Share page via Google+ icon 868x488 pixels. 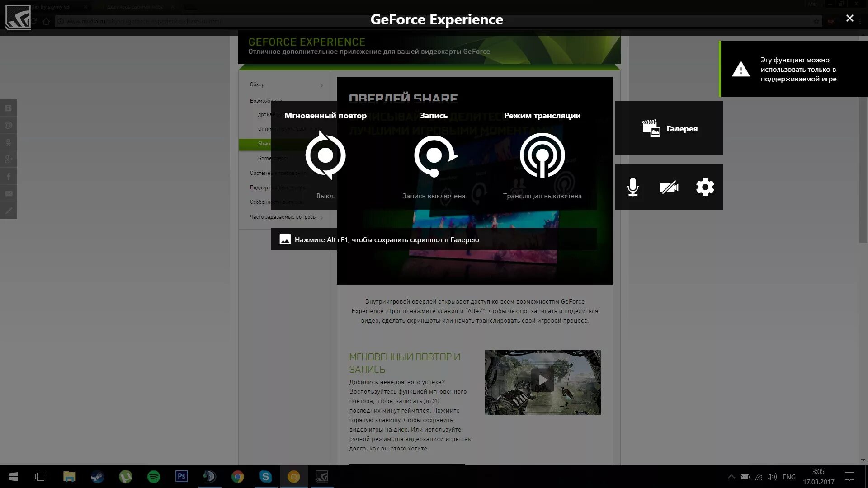pos(8,160)
